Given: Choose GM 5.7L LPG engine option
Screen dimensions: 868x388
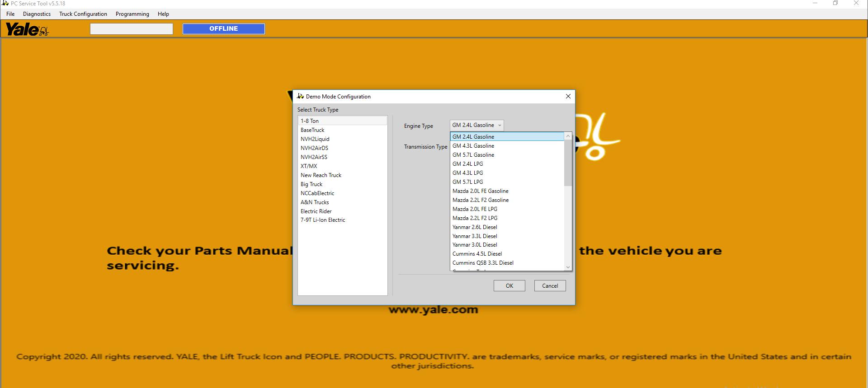Looking at the screenshot, I should (x=507, y=182).
